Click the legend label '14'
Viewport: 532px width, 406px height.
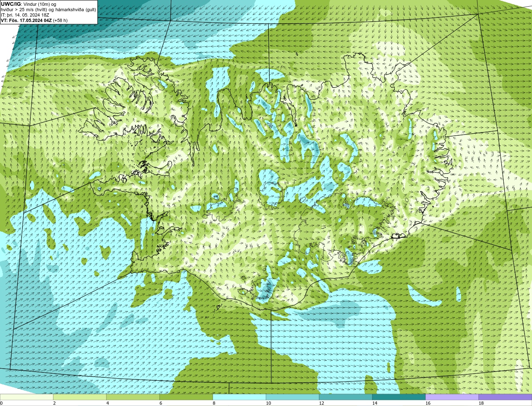[x=374, y=403]
